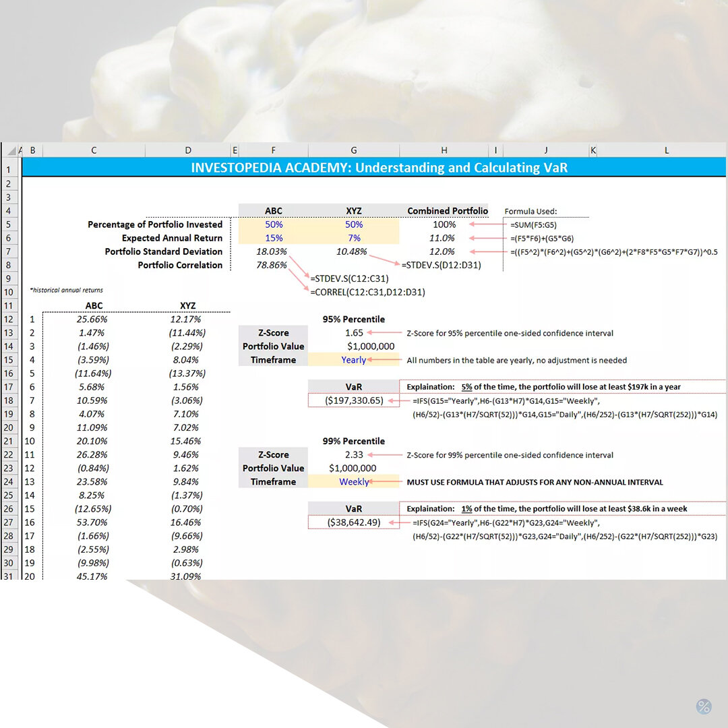Select 95% Z-Score value 1.65
728x728 pixels.
click(x=354, y=333)
